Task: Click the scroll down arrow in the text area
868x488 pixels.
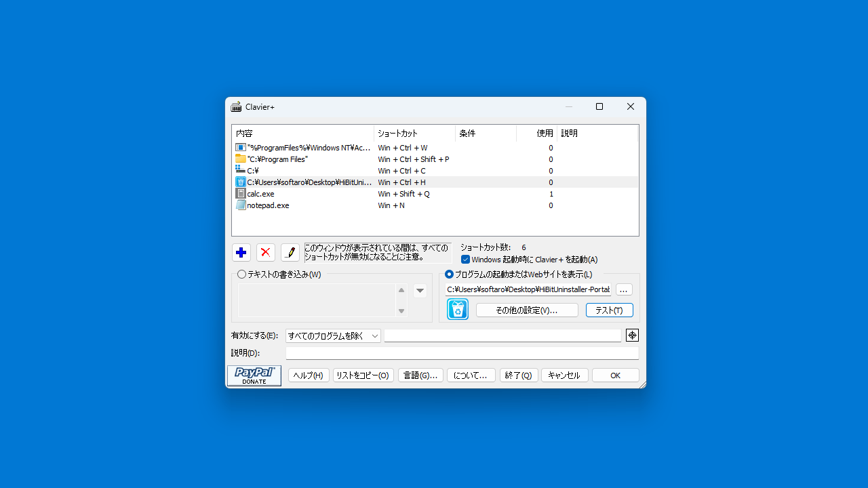Action: pyautogui.click(x=401, y=311)
